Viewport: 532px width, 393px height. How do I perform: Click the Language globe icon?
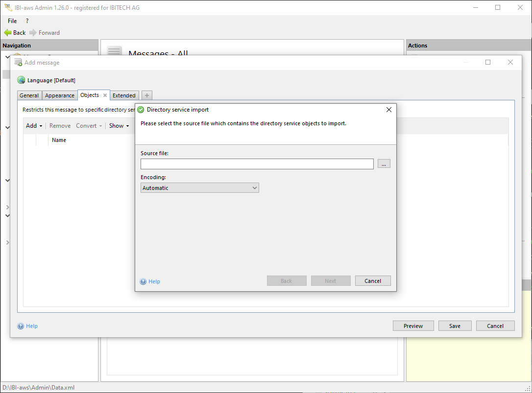point(21,80)
